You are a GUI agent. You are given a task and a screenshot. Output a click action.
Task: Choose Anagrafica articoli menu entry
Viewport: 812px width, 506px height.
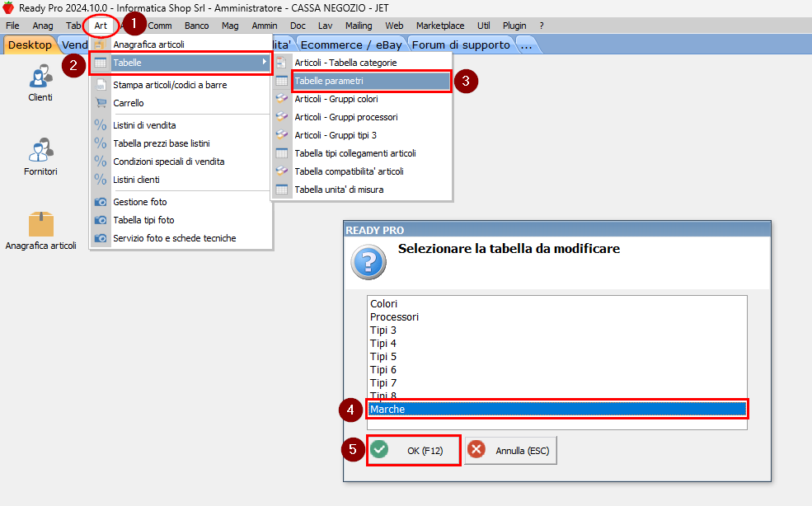[x=181, y=45]
